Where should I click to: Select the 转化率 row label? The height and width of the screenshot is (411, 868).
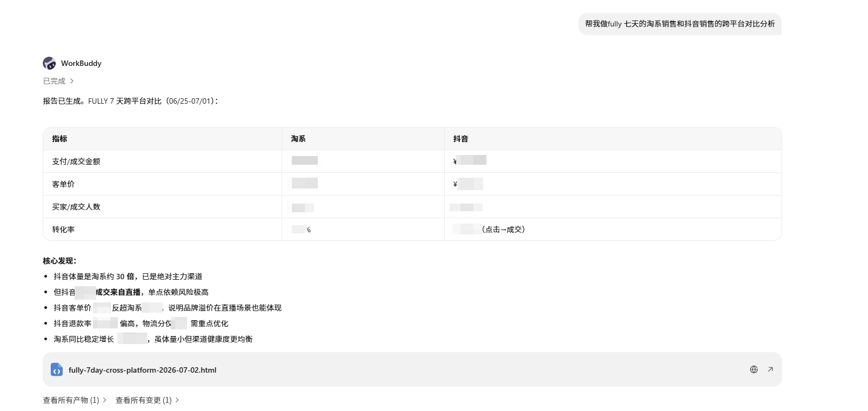coord(63,230)
